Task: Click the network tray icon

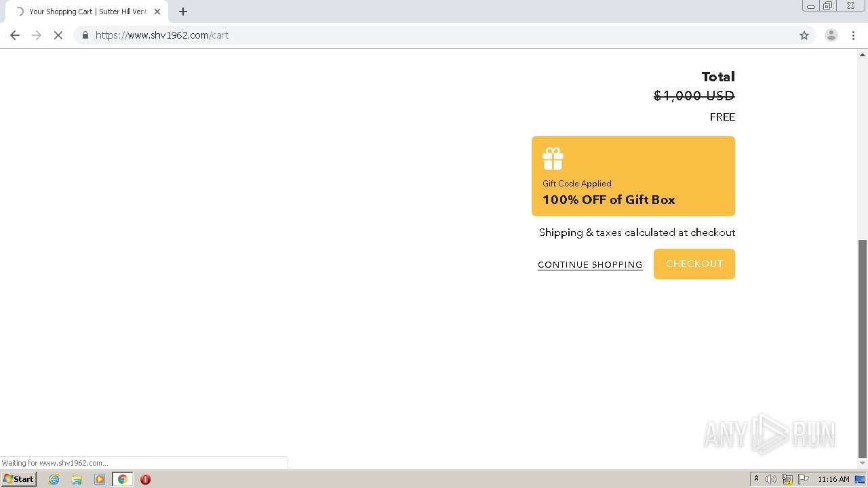Action: 787,479
